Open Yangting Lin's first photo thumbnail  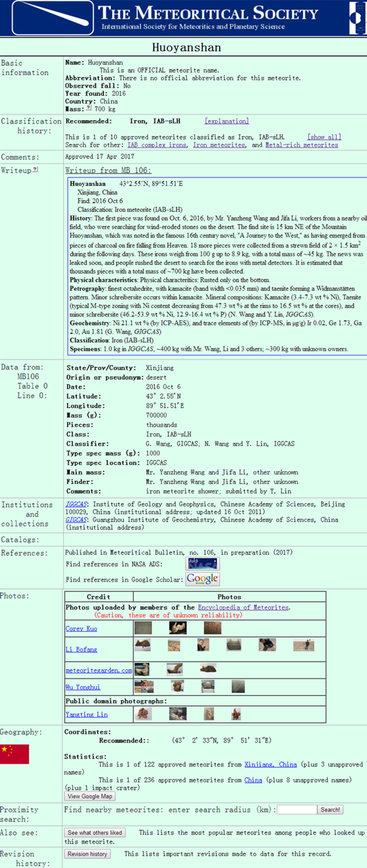click(x=143, y=714)
